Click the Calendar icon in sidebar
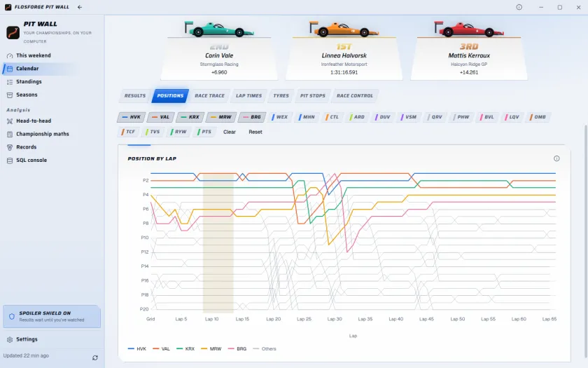588x368 pixels. (x=10, y=69)
